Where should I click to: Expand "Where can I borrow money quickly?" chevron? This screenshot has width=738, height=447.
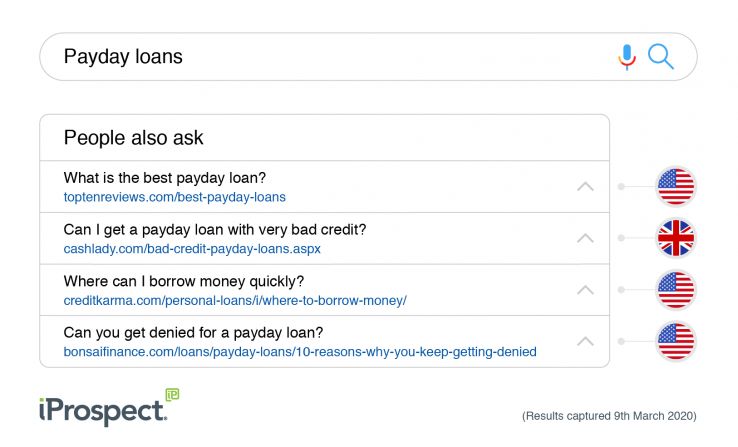586,290
